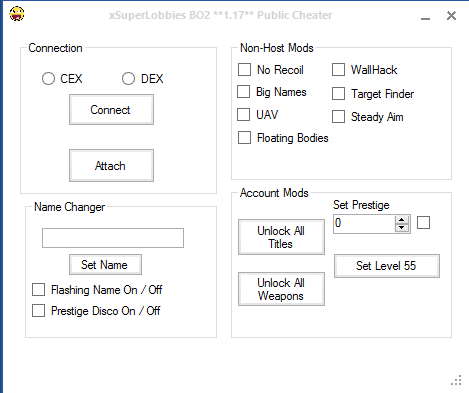Enable the UAV checkbox
The image size is (469, 393).
tap(243, 115)
